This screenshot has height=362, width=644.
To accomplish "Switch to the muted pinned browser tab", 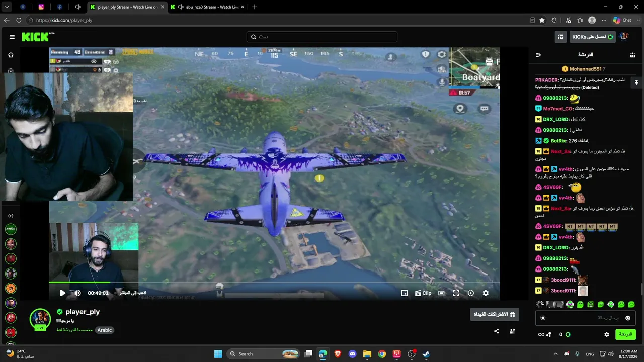I will pos(78,7).
